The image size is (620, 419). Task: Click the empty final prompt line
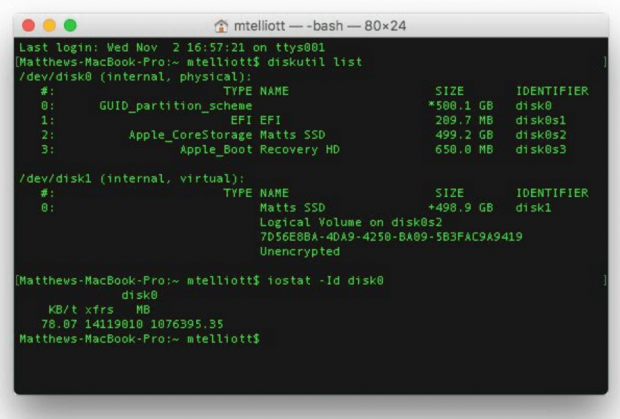[x=300, y=339]
